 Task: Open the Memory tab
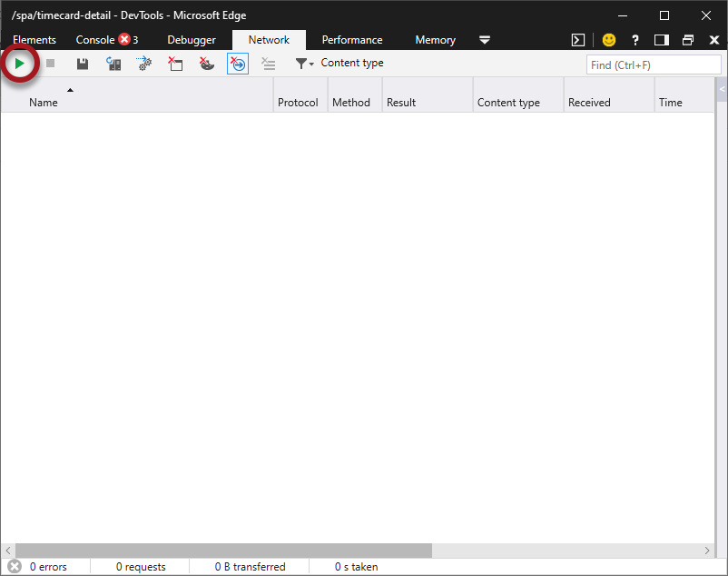[x=435, y=40]
